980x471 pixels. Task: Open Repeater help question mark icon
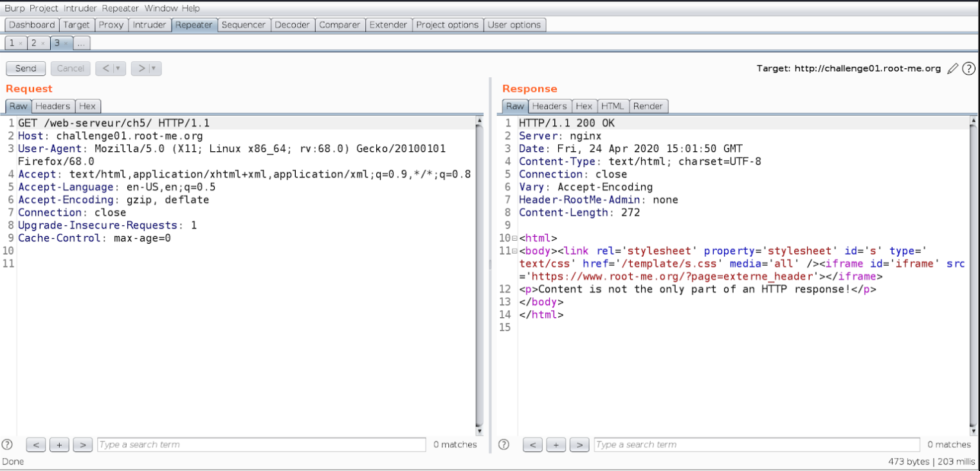[x=968, y=69]
